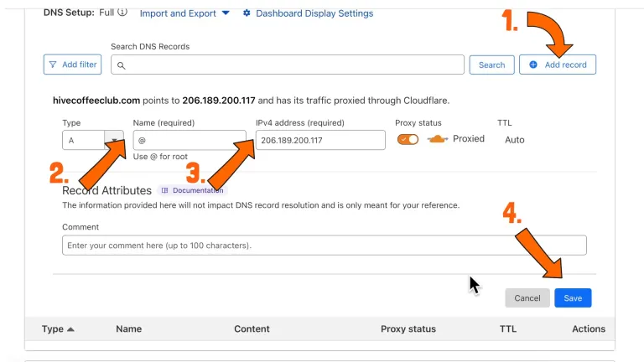Click the Comment text field

(324, 246)
